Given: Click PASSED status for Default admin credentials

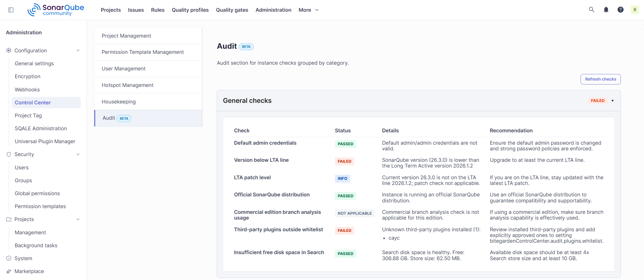Looking at the screenshot, I should tap(345, 144).
